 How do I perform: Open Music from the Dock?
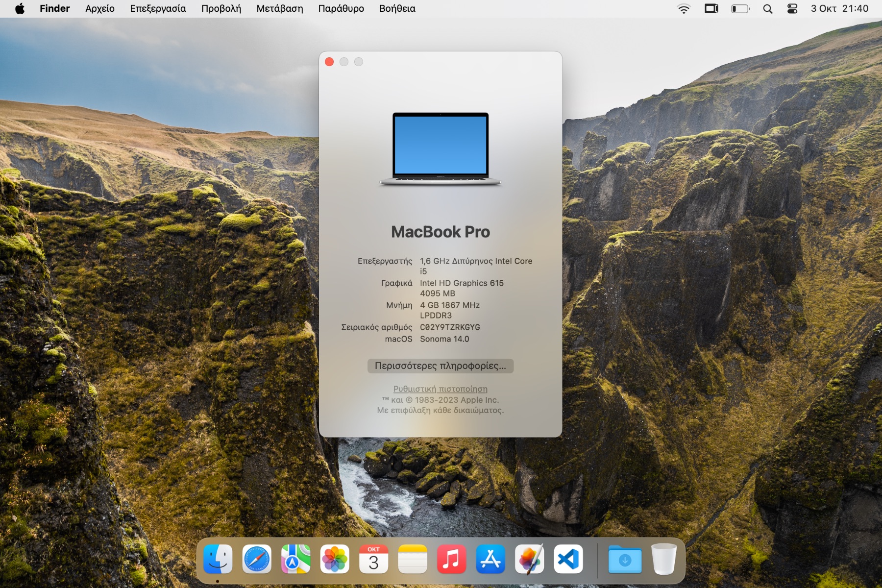coord(451,559)
